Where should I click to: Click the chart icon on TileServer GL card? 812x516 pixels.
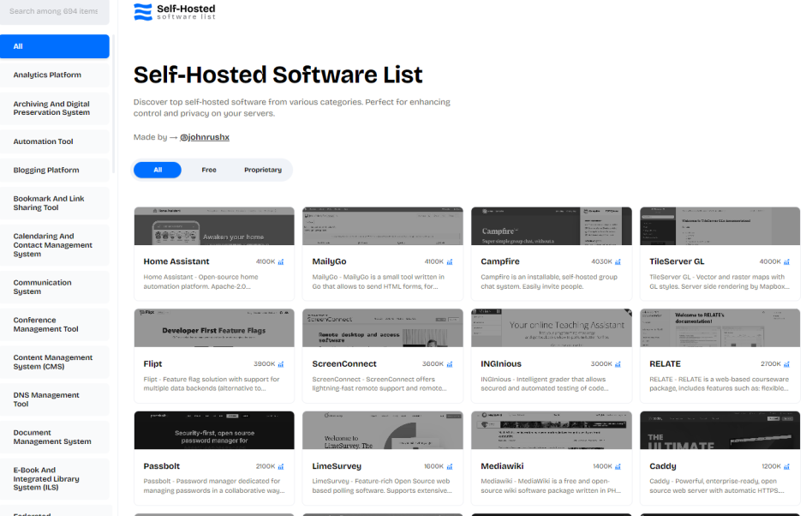[787, 262]
